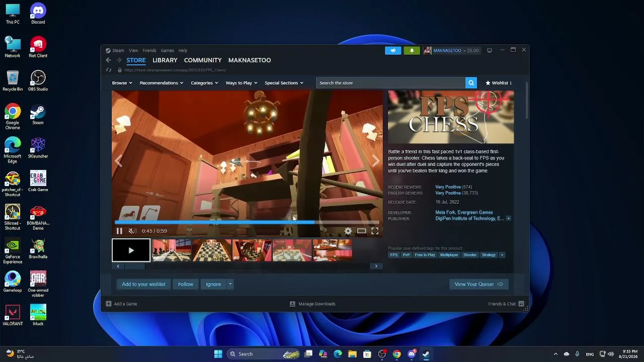Open Friends & Chat
The image size is (644, 362).
[506, 304]
